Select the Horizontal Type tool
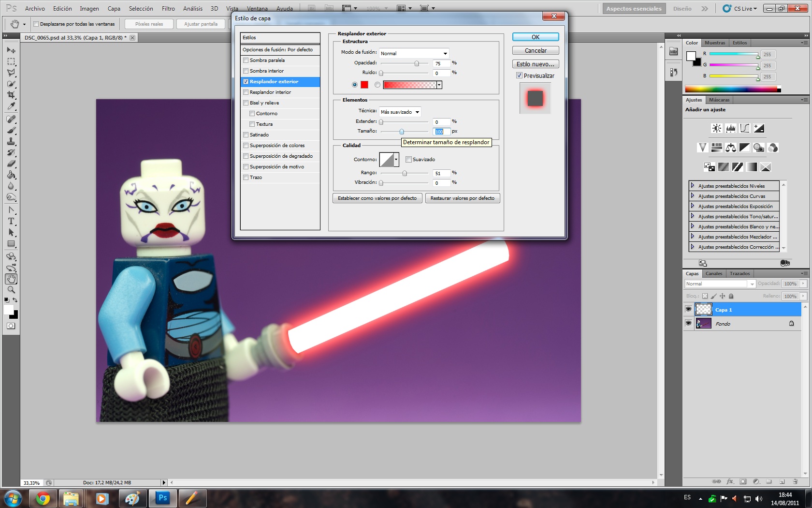Screen dimensions: 812x508 point(11,222)
